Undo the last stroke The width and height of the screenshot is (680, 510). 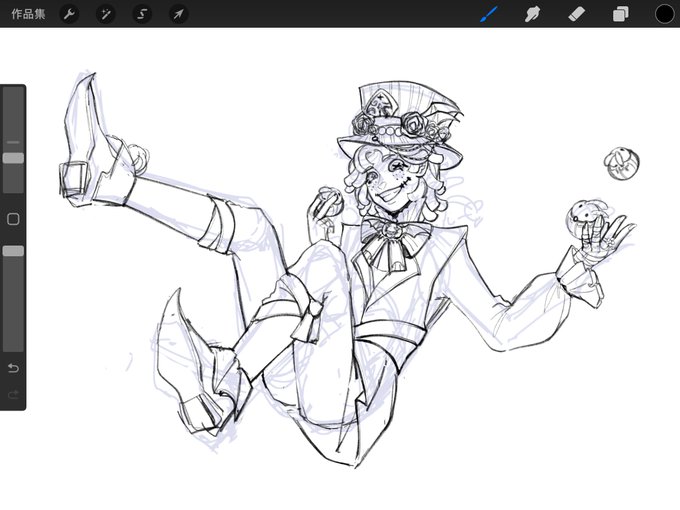[x=13, y=368]
